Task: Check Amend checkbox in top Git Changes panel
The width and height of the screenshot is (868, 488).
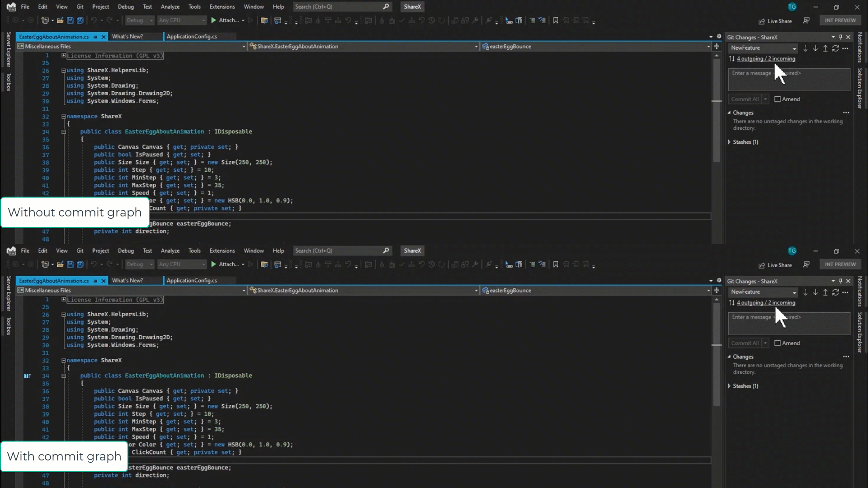Action: coord(777,99)
